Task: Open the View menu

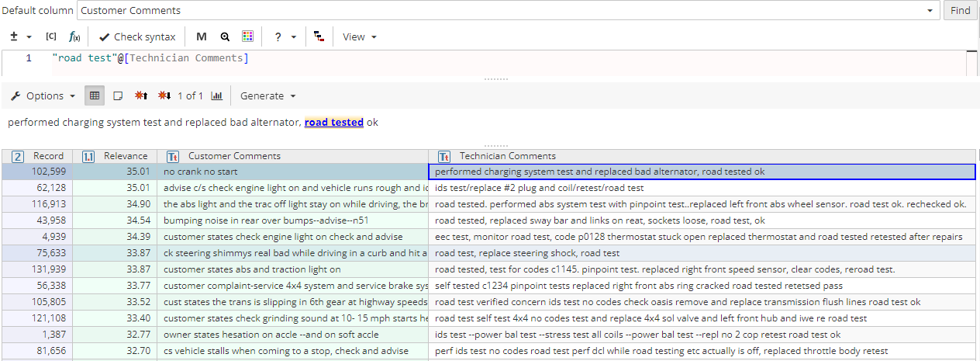Action: click(360, 36)
